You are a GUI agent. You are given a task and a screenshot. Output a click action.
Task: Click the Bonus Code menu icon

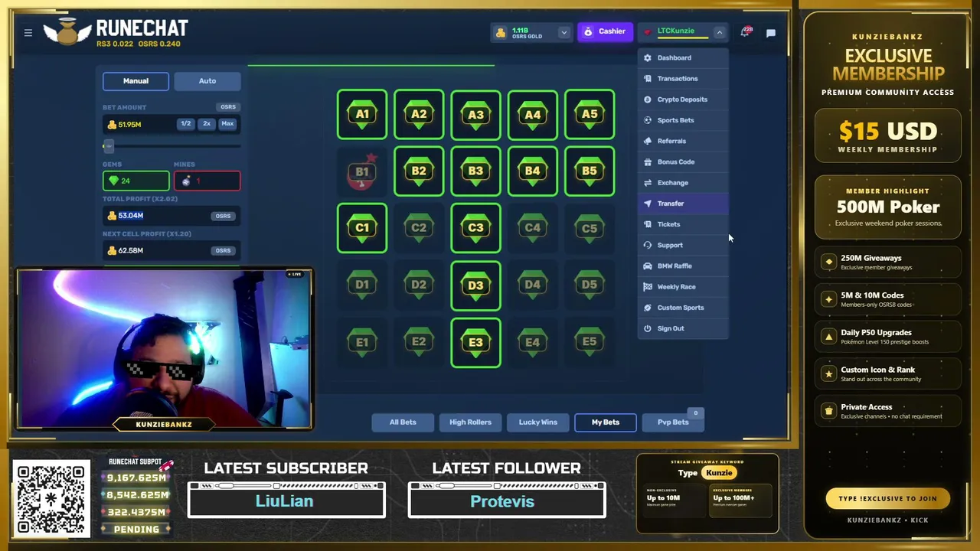tap(648, 162)
